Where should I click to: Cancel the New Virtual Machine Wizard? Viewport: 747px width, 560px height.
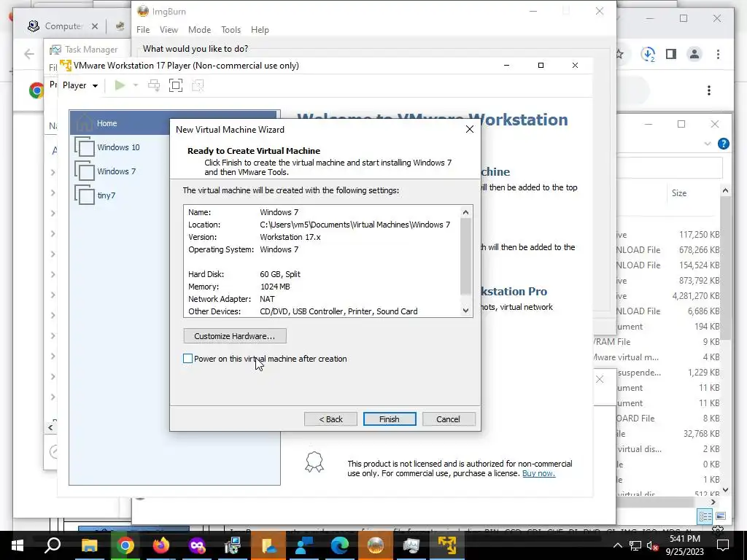pyautogui.click(x=449, y=419)
